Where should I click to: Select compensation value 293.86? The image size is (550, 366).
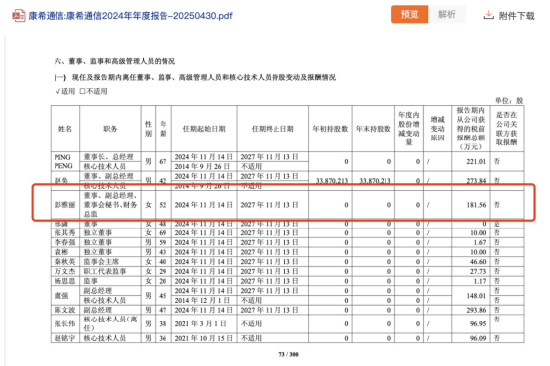coord(476,310)
